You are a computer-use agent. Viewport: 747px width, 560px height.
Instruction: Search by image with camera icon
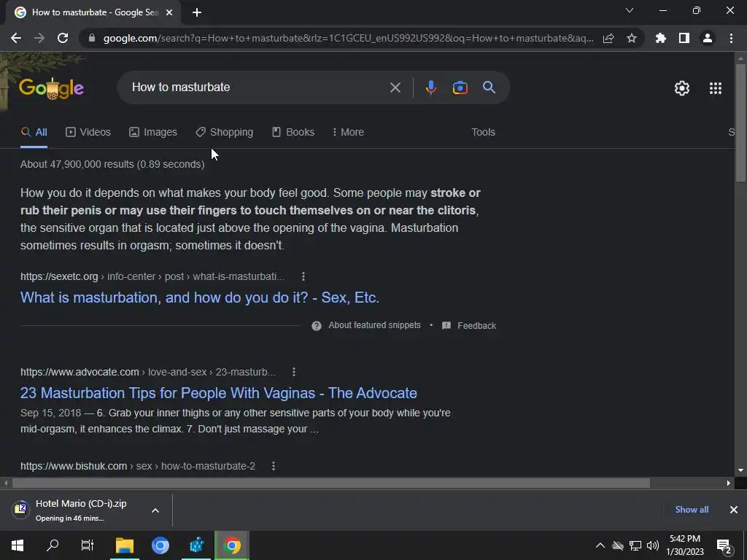(460, 87)
